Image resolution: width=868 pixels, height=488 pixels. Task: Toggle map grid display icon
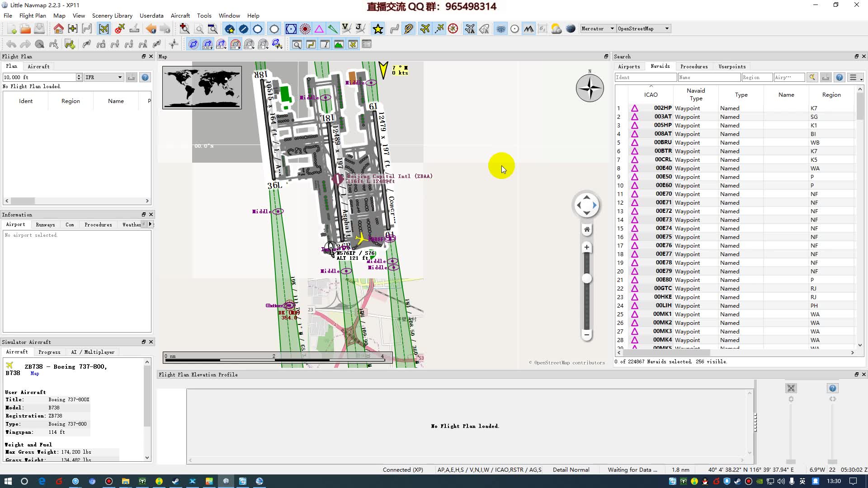(x=500, y=29)
